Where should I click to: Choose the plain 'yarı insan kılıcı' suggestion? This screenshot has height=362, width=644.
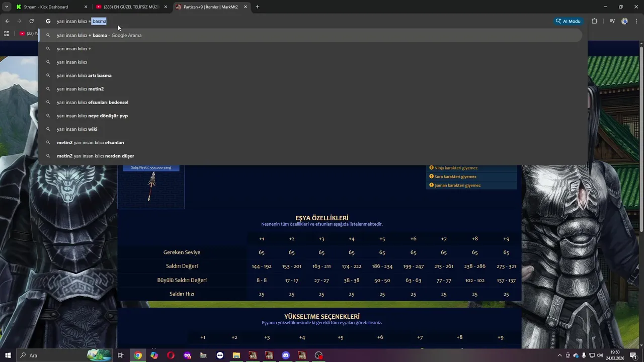(x=310, y=62)
